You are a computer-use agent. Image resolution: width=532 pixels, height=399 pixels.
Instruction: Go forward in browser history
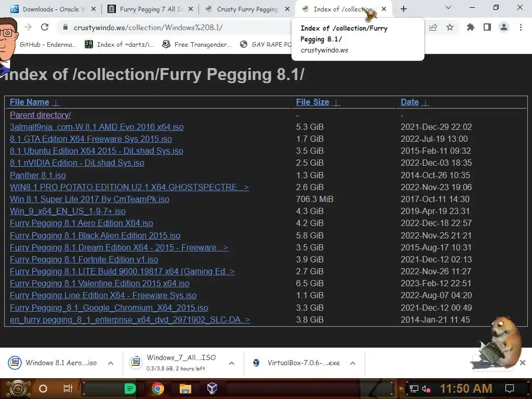click(x=28, y=27)
